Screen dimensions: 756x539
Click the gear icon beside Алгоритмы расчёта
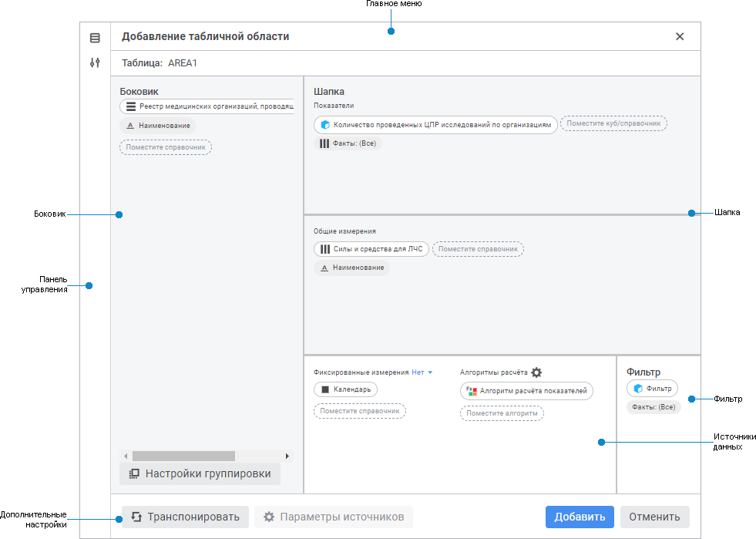pos(536,372)
